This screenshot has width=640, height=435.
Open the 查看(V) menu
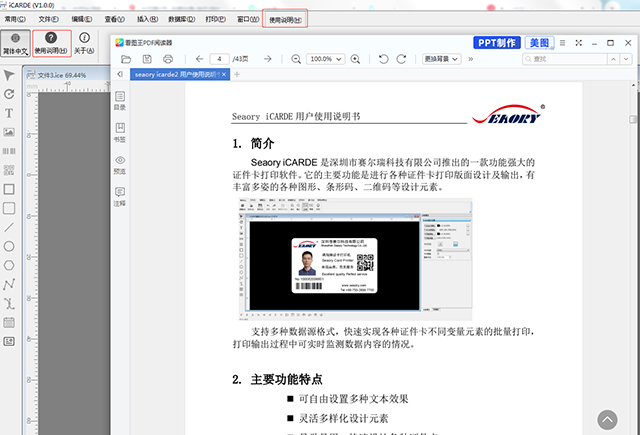point(115,19)
